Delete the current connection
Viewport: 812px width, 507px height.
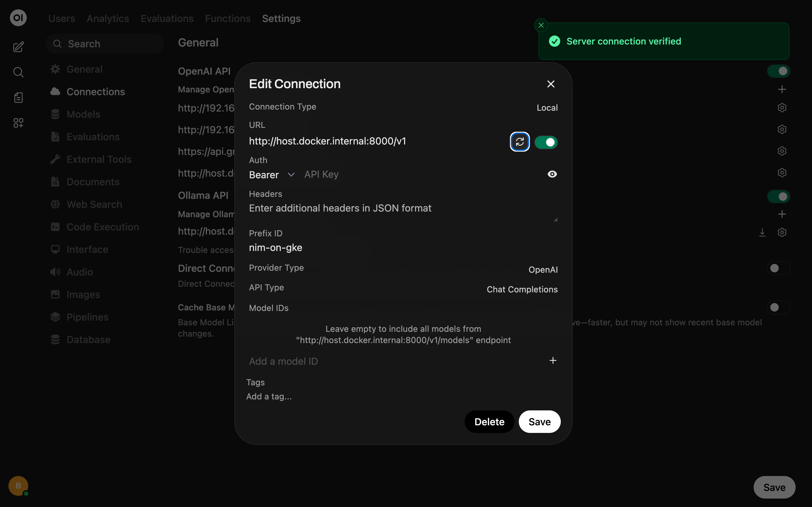[489, 421]
